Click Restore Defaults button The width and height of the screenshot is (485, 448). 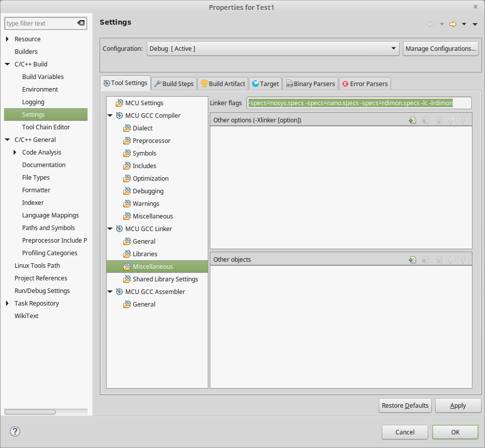point(405,406)
